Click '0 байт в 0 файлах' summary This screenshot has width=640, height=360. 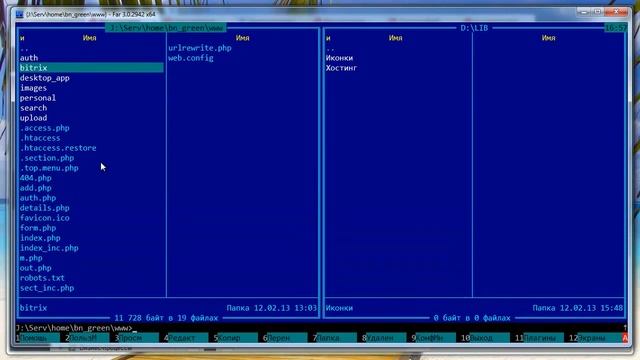(472, 318)
